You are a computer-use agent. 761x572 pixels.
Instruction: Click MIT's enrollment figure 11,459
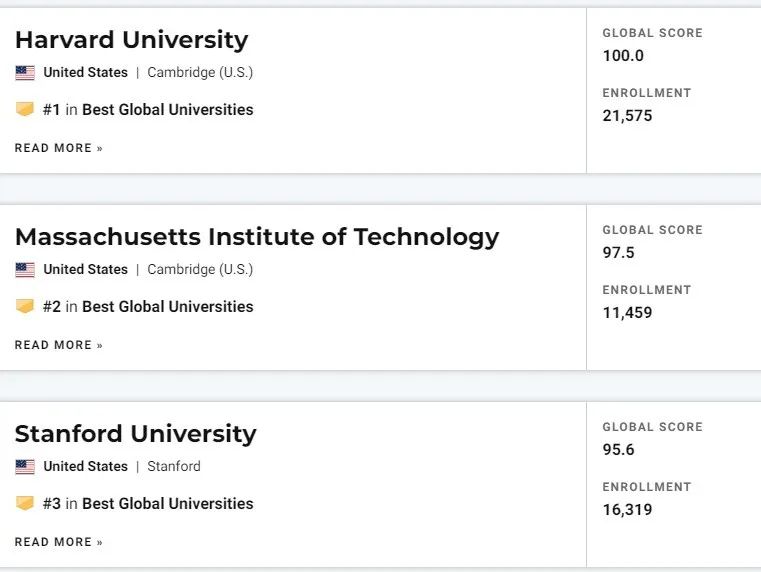click(x=628, y=313)
